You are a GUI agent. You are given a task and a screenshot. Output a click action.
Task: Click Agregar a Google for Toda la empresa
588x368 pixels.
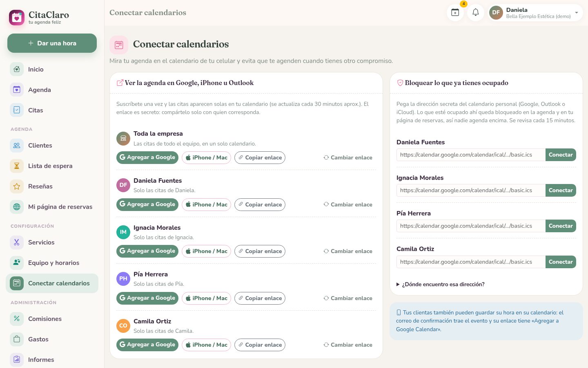[x=147, y=157]
